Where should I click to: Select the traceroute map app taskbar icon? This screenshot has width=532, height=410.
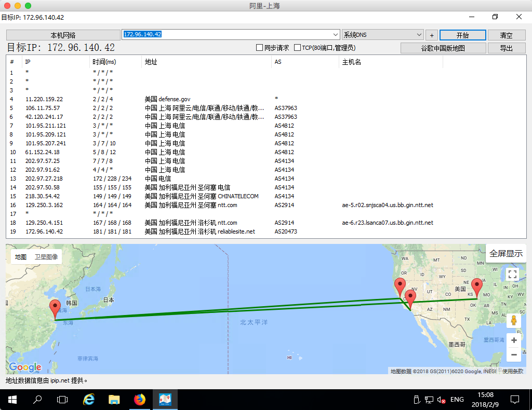point(165,400)
